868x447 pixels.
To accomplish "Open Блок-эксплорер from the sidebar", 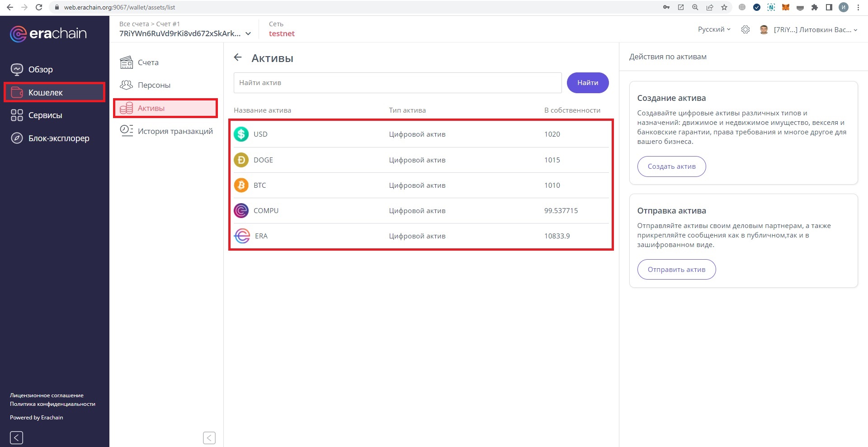I will 58,138.
